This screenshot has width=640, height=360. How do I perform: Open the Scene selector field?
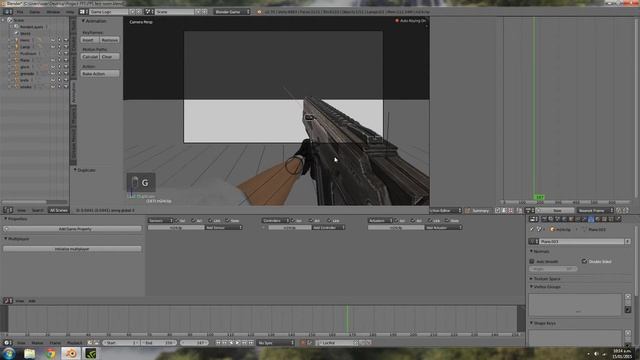click(x=175, y=12)
